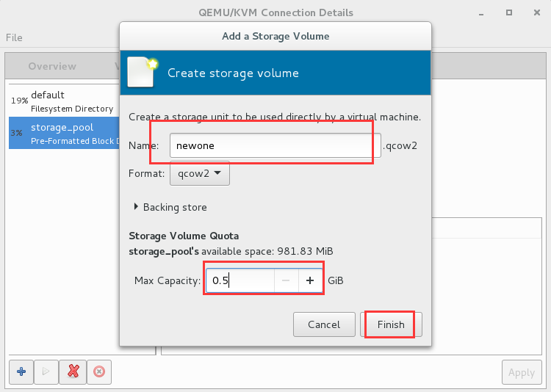Maximize the Connection Details window
551x392 pixels.
click(x=509, y=12)
